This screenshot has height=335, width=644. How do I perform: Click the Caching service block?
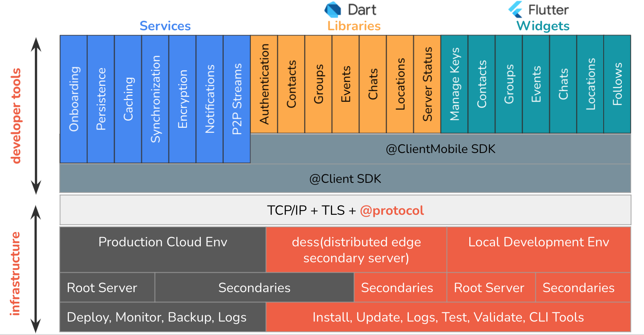pos(128,99)
